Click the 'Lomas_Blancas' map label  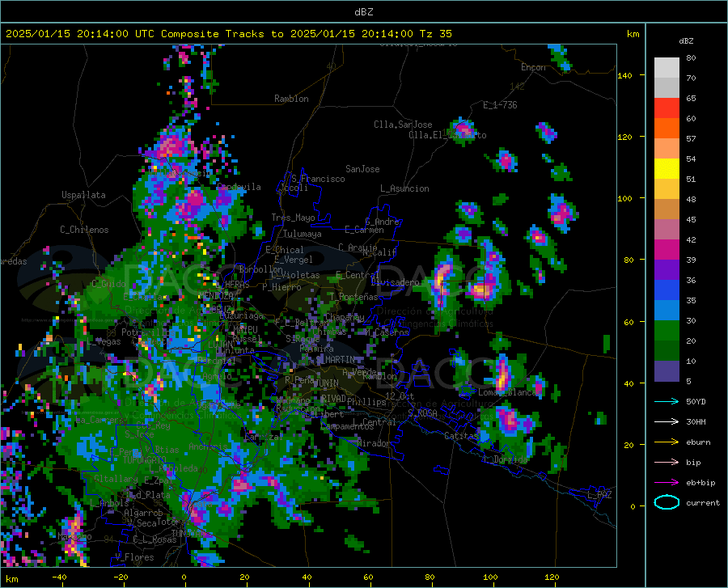510,392
